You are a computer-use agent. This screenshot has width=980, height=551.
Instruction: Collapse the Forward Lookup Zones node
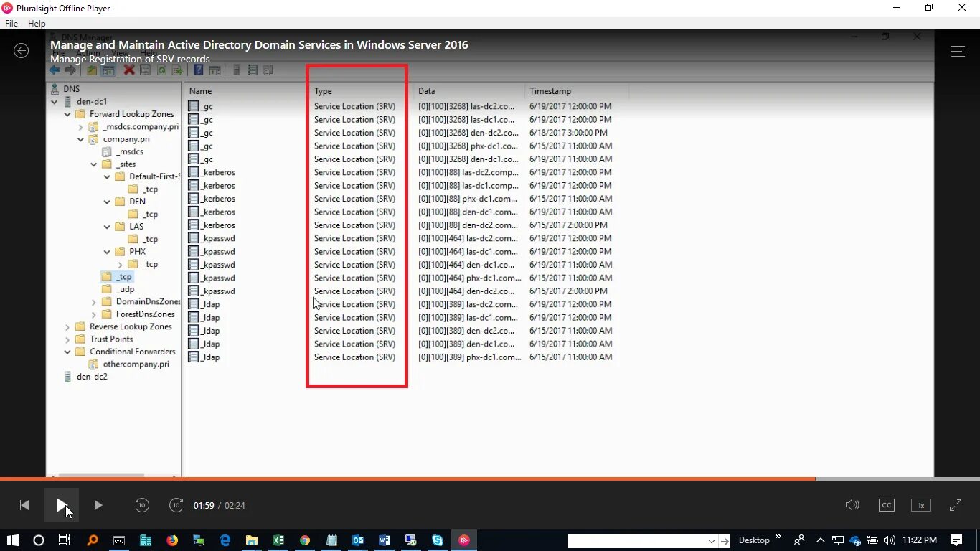[67, 114]
